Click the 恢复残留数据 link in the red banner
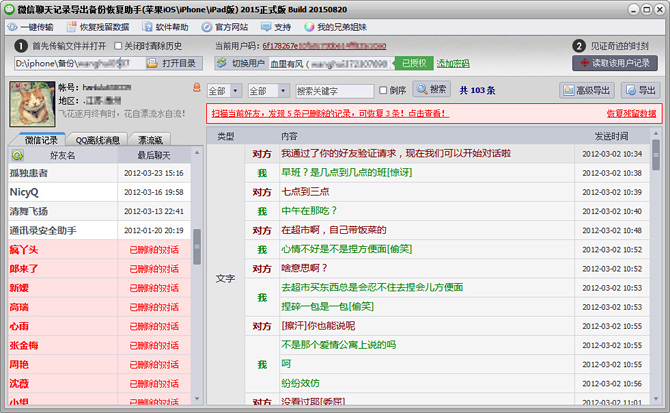The image size is (670, 413). (x=631, y=114)
